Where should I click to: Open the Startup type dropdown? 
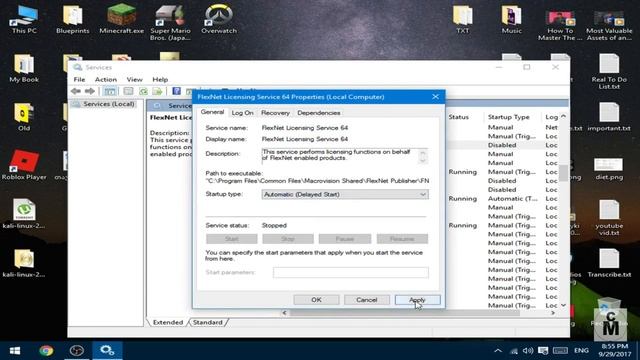345,194
